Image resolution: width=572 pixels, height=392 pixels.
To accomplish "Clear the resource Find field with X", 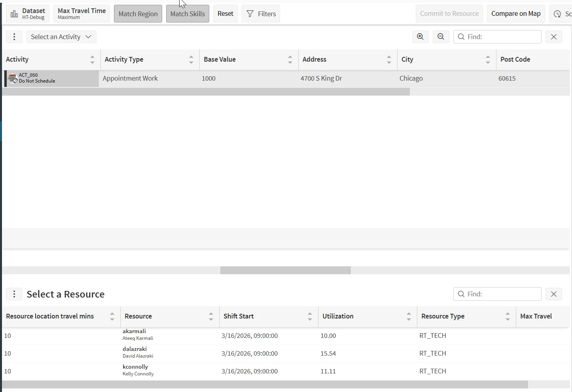I will [x=554, y=294].
